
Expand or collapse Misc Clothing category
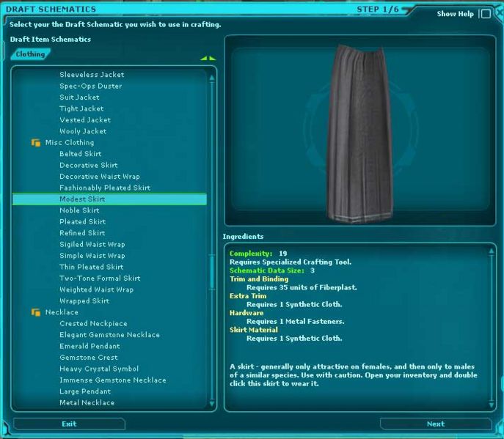click(70, 143)
